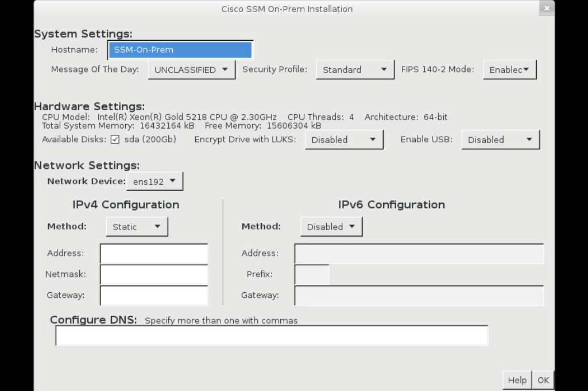Click the 'sda (200Gb)' disk label
Viewport: 588px width, 391px height.
click(150, 140)
